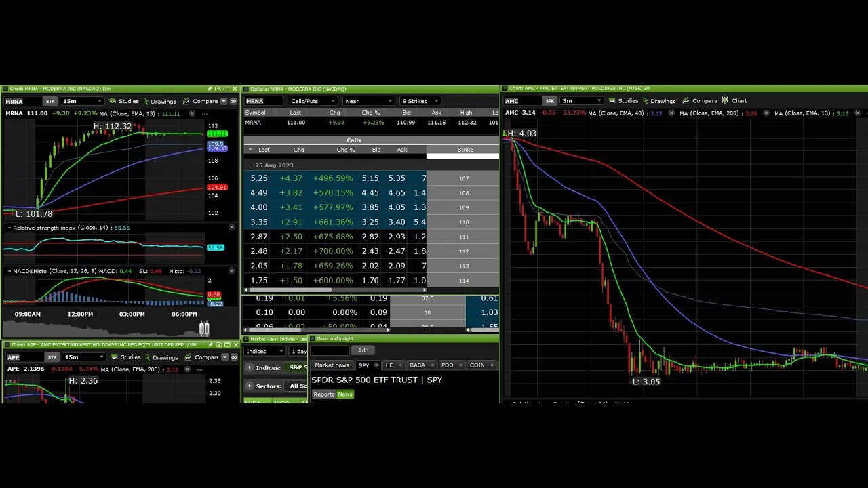The image size is (868, 488).
Task: Expand the Indices row plus button
Action: pyautogui.click(x=250, y=368)
